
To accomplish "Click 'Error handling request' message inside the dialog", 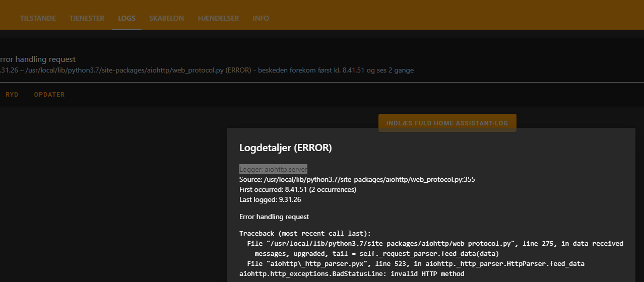I will [274, 217].
